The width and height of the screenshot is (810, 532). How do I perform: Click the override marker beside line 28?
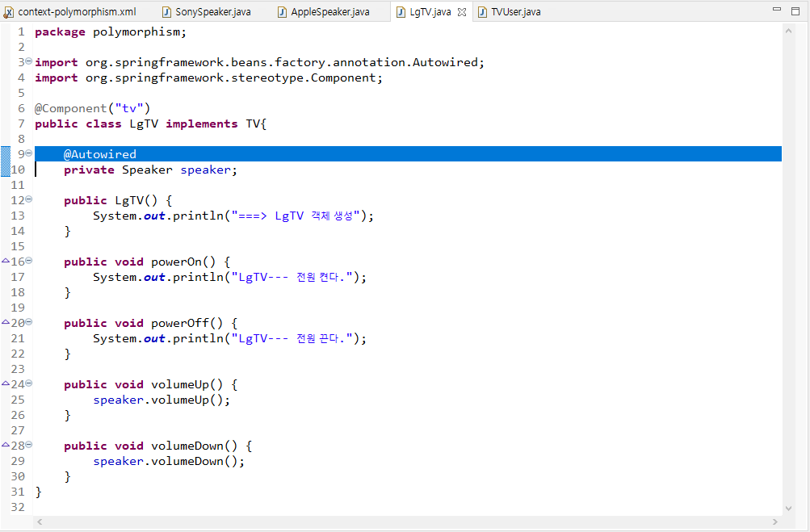6,445
